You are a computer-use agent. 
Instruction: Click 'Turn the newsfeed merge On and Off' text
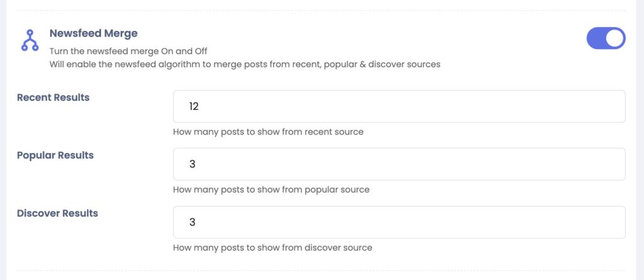point(128,52)
